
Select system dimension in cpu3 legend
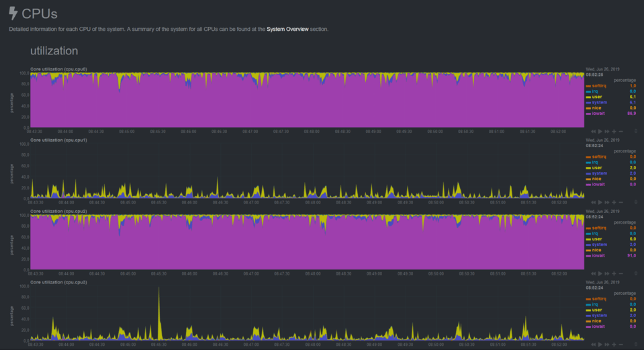tap(596, 316)
